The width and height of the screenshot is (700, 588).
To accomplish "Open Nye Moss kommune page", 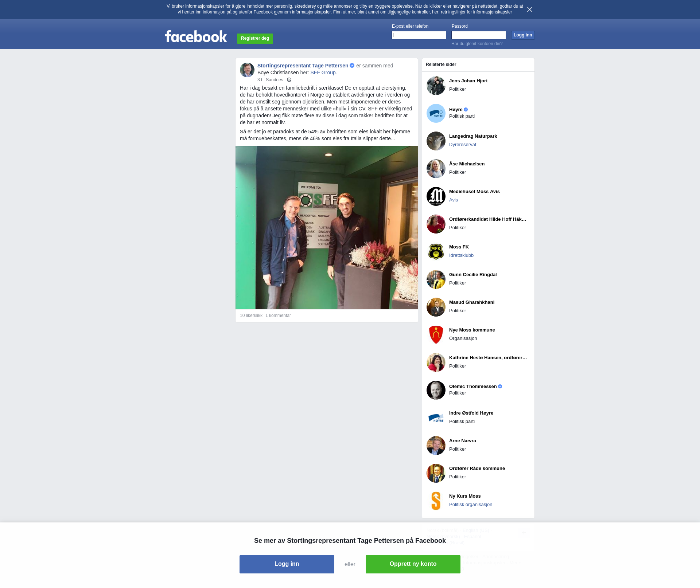I will point(472,330).
